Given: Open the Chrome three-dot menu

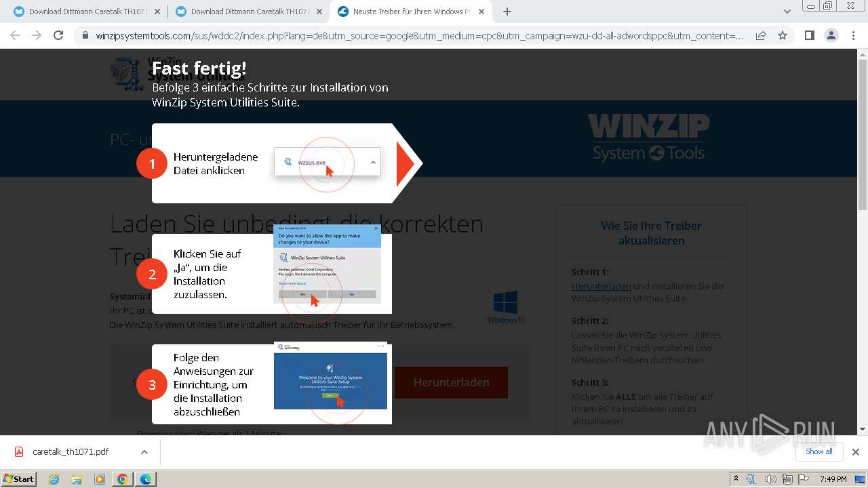Looking at the screenshot, I should pos(852,35).
